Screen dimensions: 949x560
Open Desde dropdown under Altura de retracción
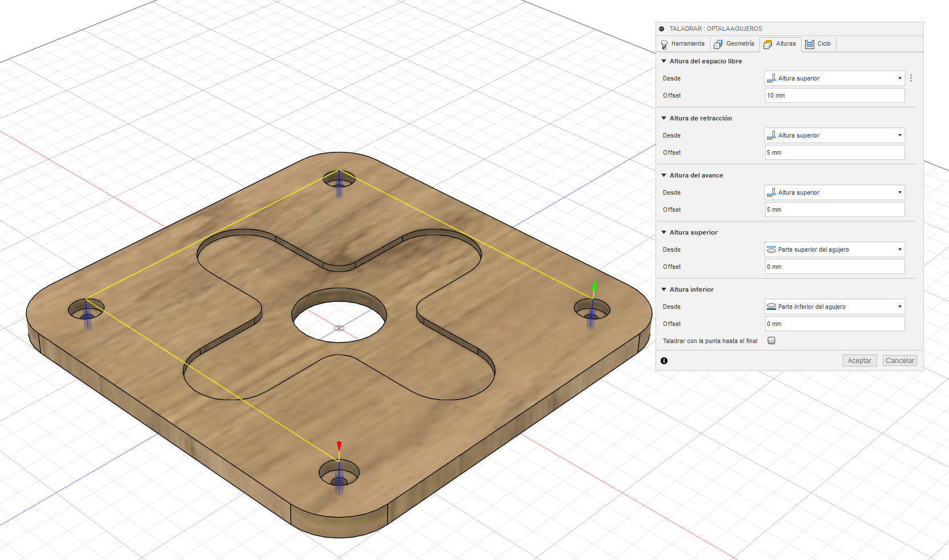click(x=835, y=135)
